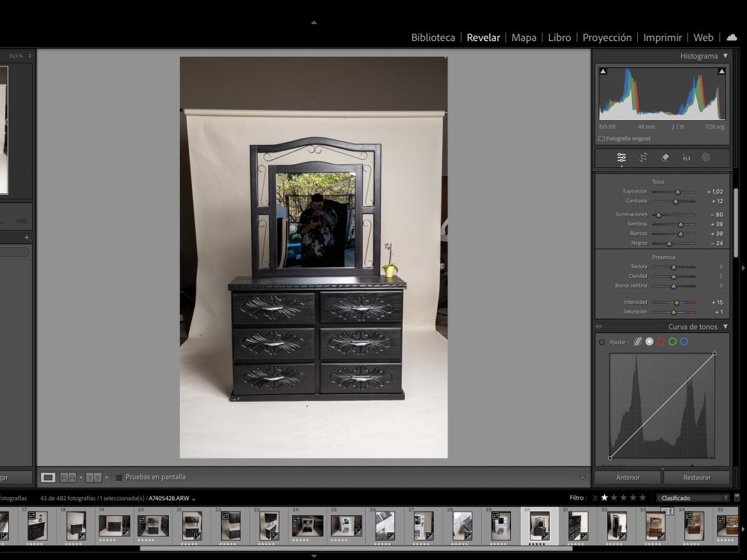
Task: Click the Intensidad slider handle
Action: click(x=677, y=302)
